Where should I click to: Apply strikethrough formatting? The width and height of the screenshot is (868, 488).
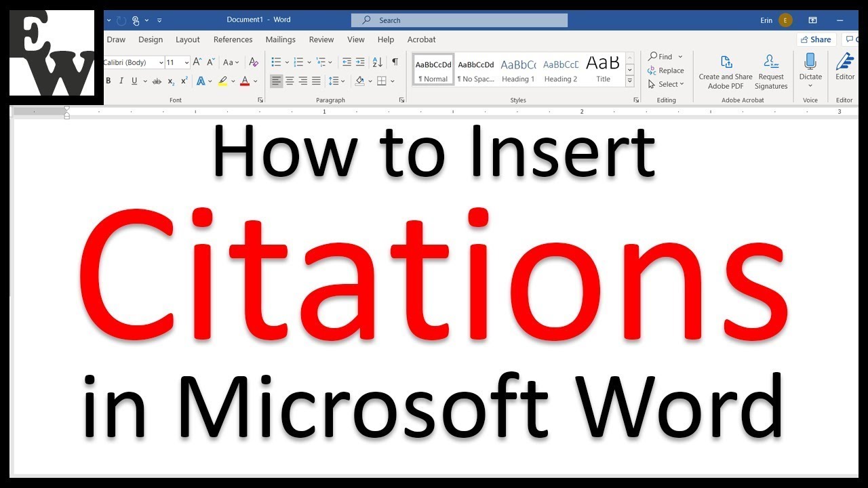pos(157,81)
